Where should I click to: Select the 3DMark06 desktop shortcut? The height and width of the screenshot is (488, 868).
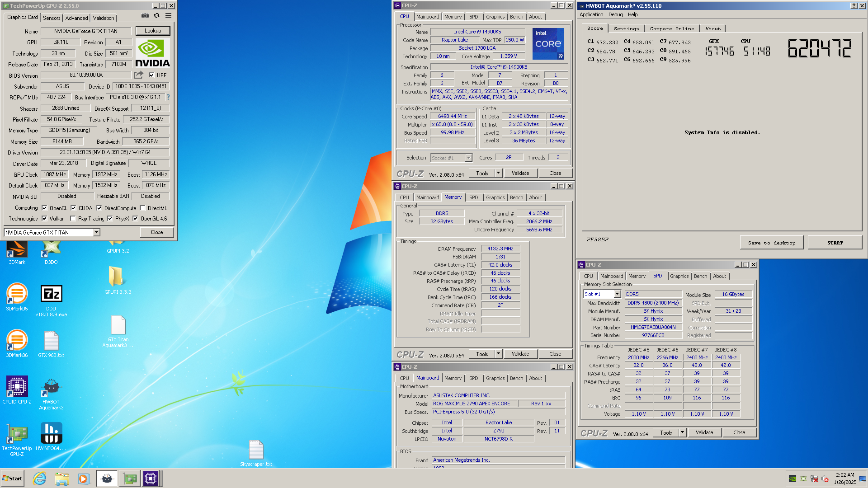(x=17, y=344)
